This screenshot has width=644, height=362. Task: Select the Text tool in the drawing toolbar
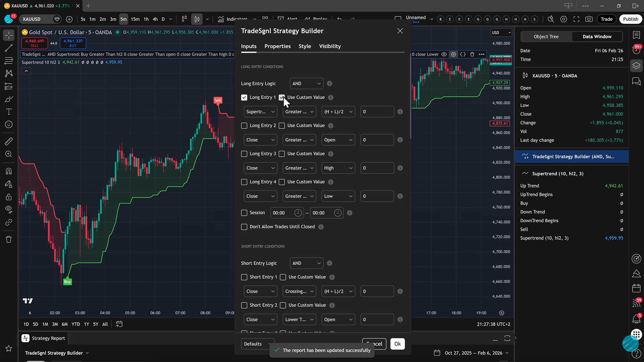(x=8, y=112)
